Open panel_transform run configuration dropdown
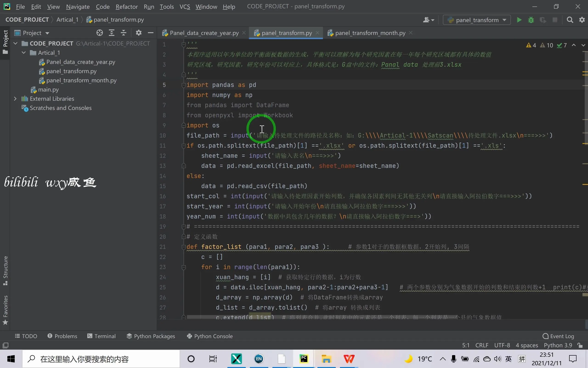588x368 pixels. click(x=477, y=20)
